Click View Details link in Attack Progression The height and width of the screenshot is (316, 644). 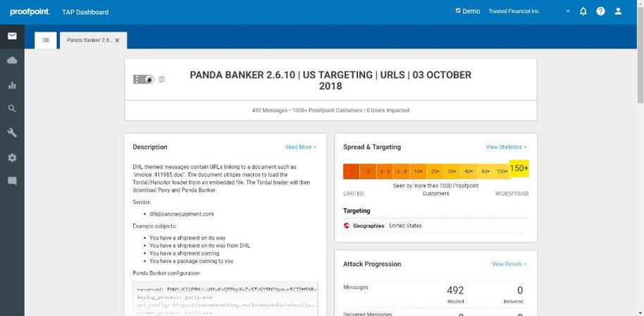click(x=509, y=265)
